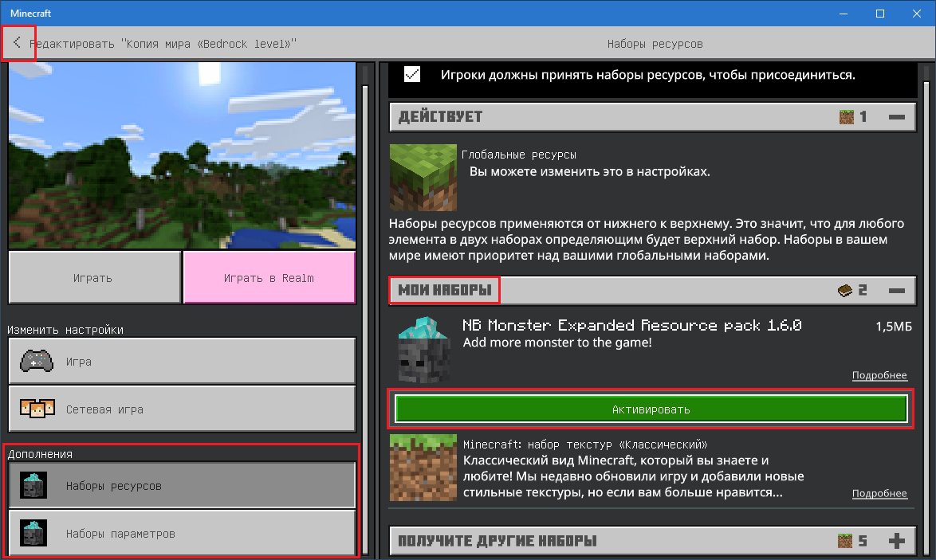Image resolution: width=936 pixels, height=560 pixels.
Task: Click the world preview thumbnail image
Action: click(182, 155)
